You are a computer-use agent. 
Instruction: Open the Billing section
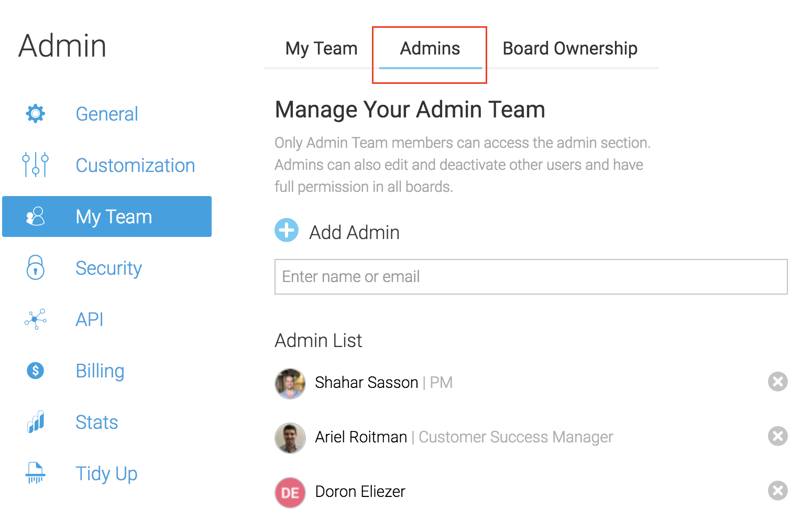(100, 371)
